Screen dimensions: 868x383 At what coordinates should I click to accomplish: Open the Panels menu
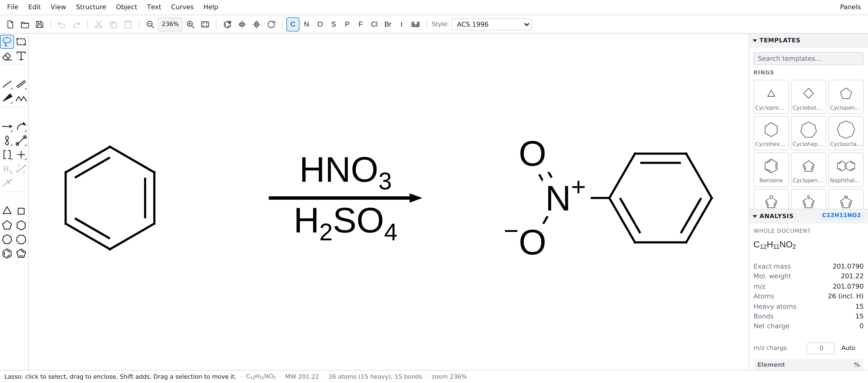click(x=850, y=7)
